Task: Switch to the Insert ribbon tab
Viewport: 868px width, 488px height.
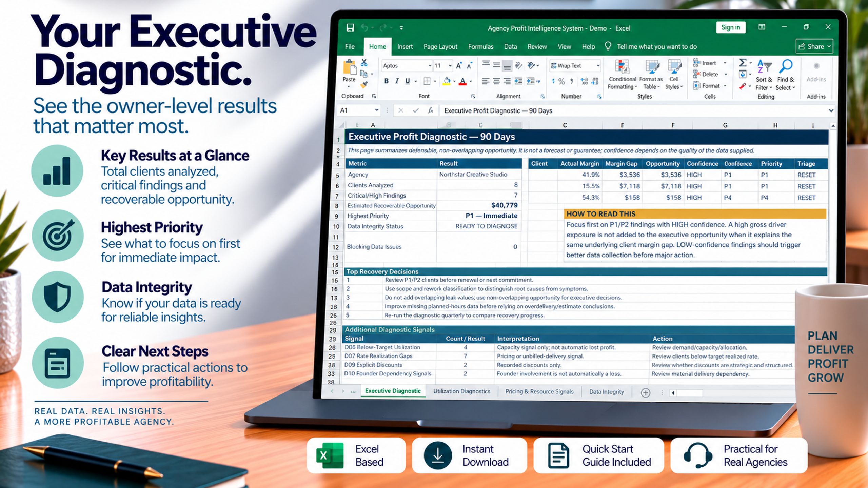Action: pyautogui.click(x=405, y=47)
